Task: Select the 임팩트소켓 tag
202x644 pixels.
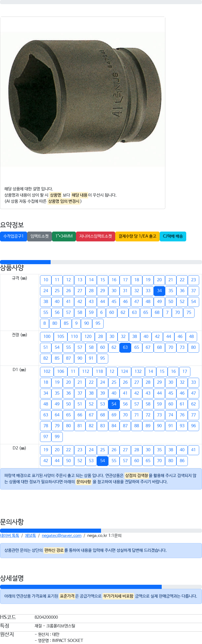Action: pyautogui.click(x=40, y=236)
